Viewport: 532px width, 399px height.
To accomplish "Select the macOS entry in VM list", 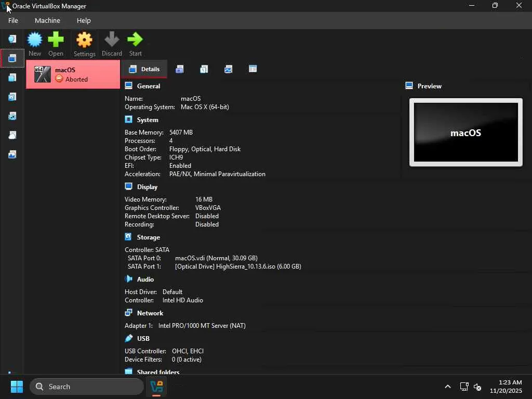I will click(x=73, y=75).
